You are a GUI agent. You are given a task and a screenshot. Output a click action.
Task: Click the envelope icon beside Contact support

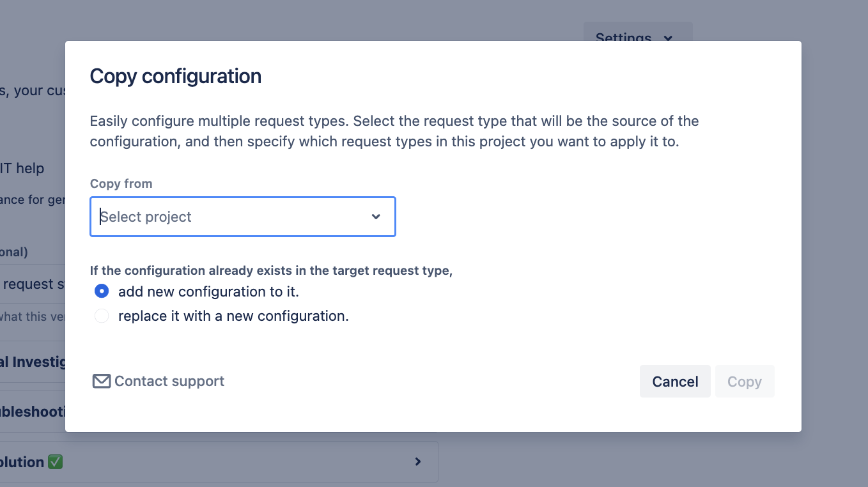click(102, 381)
